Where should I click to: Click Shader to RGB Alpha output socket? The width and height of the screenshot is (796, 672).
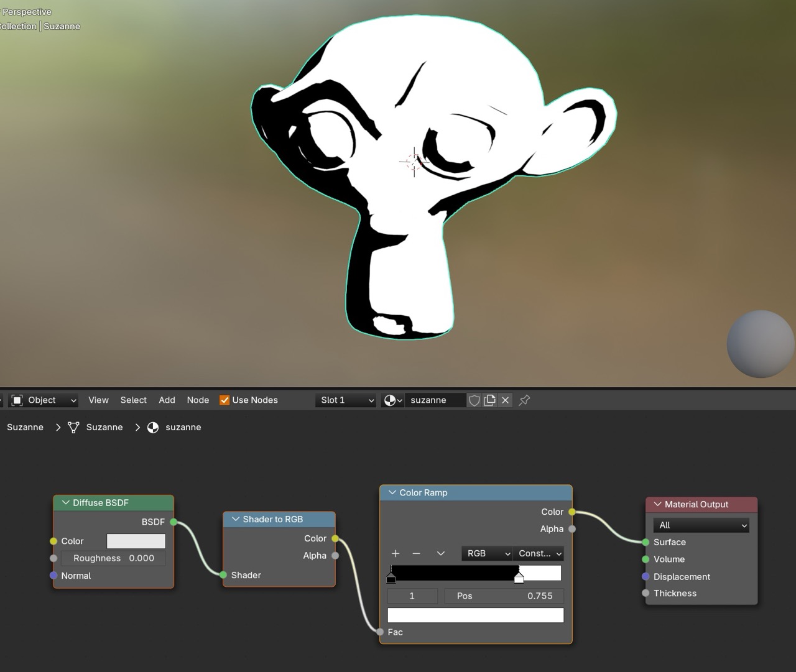[x=335, y=556]
